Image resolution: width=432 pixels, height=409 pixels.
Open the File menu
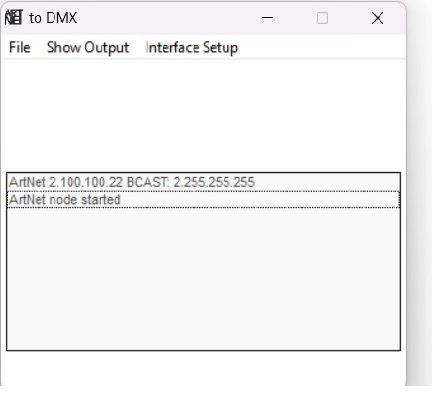coord(20,47)
